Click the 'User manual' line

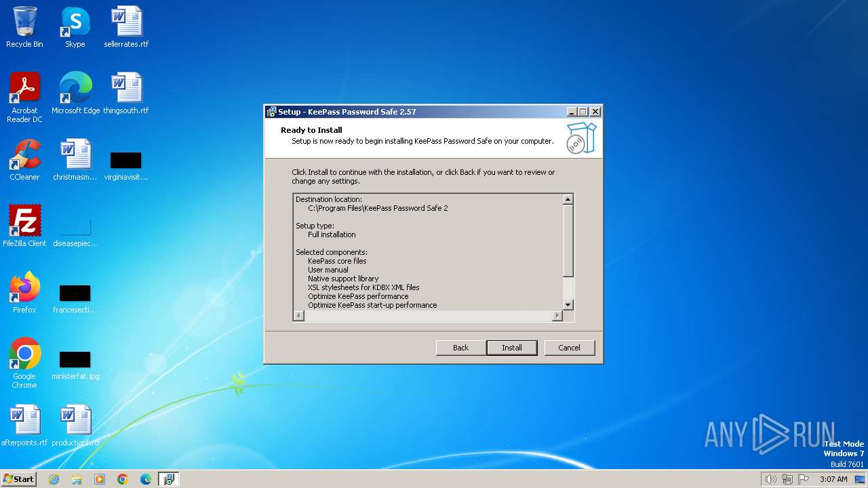tap(328, 270)
